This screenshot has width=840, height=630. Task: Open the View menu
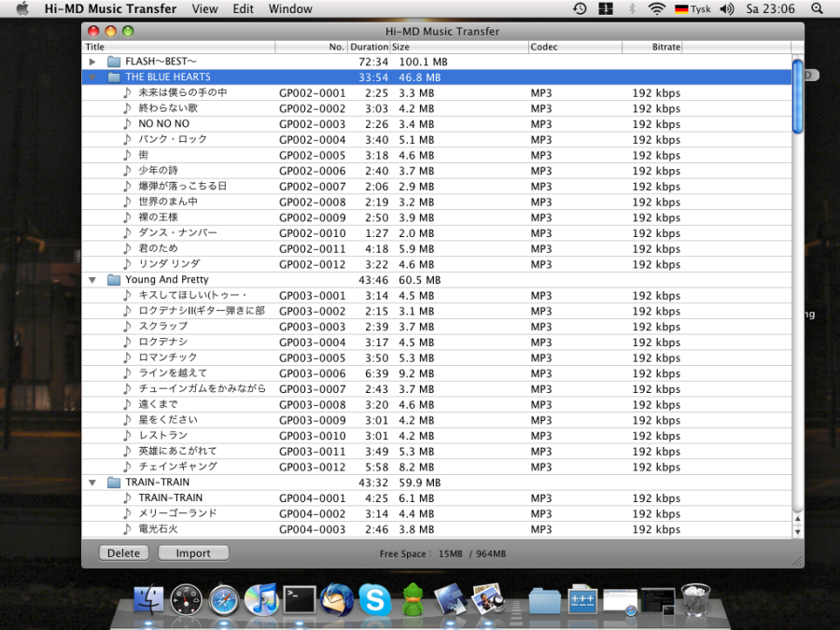204,8
